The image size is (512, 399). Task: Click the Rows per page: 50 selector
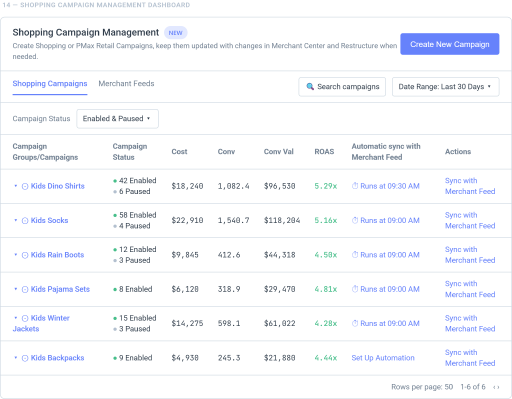422,387
